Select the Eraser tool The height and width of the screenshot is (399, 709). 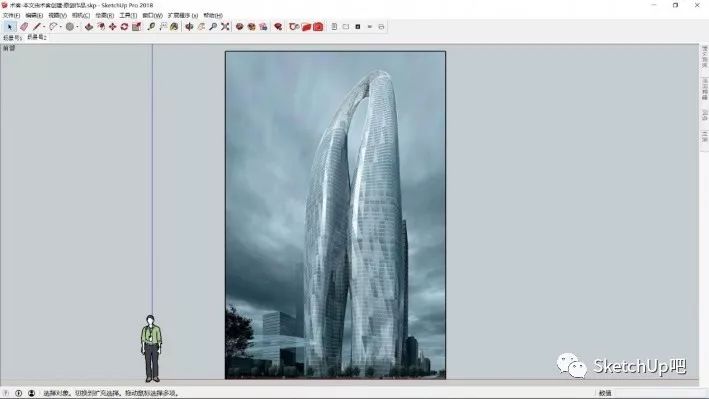[x=24, y=27]
